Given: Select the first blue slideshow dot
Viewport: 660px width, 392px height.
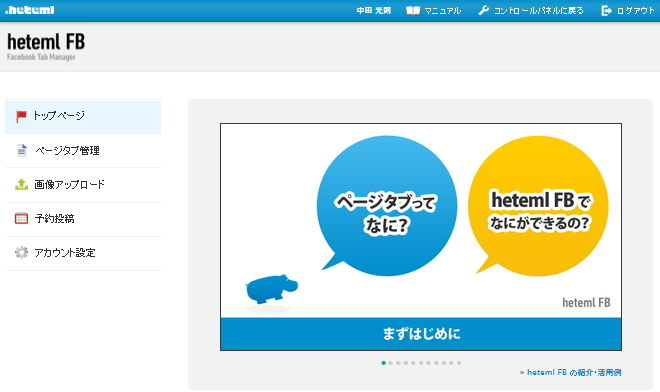Looking at the screenshot, I should [x=383, y=363].
